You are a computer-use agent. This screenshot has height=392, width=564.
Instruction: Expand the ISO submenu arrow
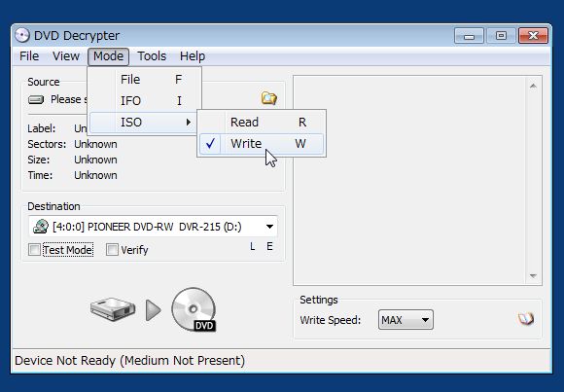[188, 122]
